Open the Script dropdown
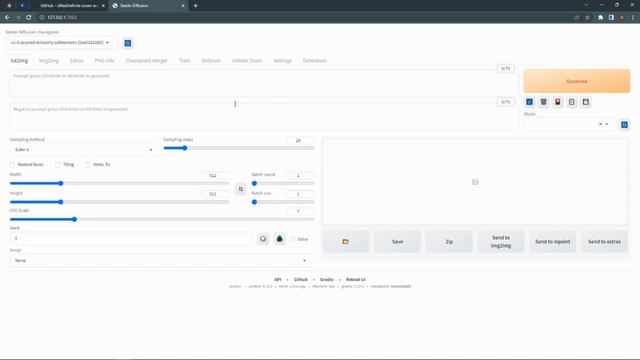Image resolution: width=640 pixels, height=360 pixels. click(162, 260)
